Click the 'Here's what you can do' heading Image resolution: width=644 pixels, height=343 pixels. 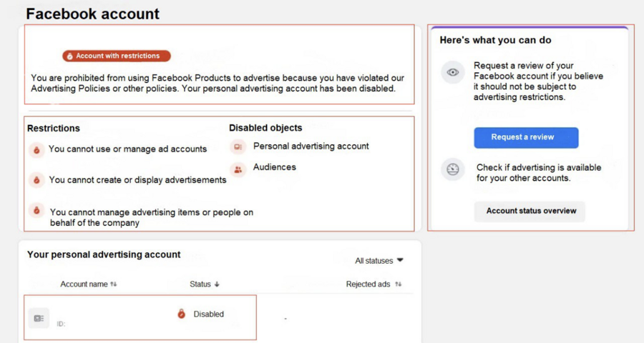coord(495,40)
